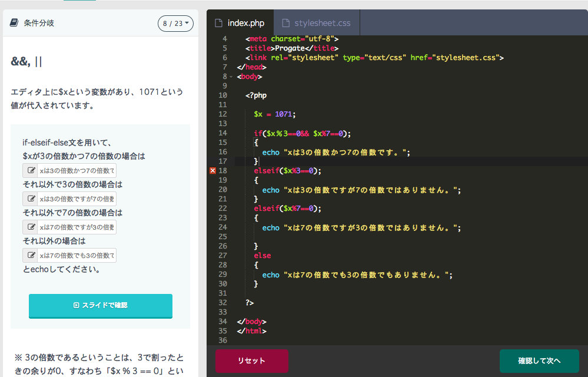Click the red error marker on line 18
Screen dimensions: 588x377
point(212,171)
